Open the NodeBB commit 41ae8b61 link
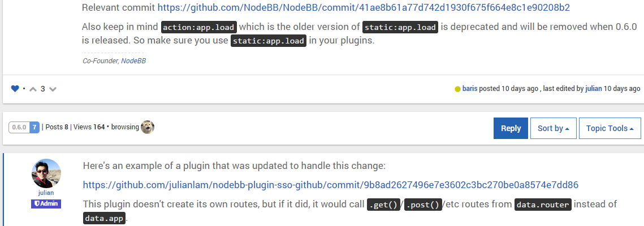 click(x=364, y=8)
